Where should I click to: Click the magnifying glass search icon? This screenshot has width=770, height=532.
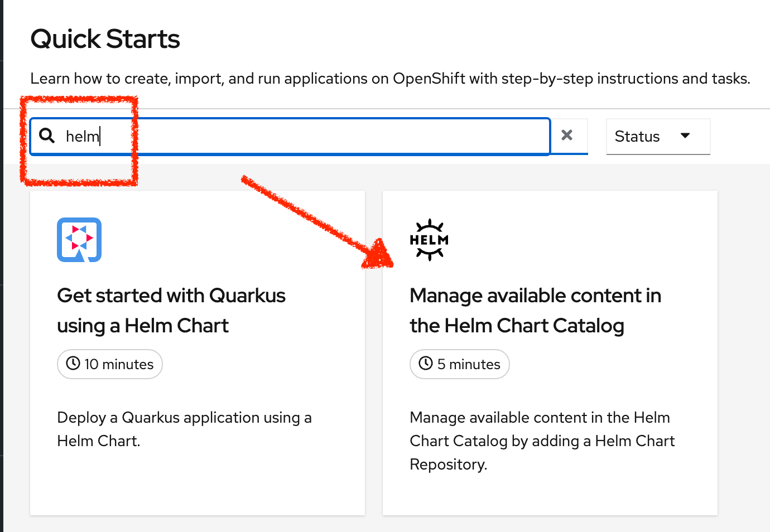point(47,136)
